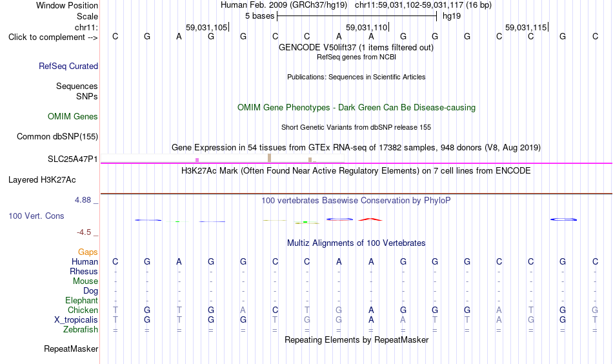Click the Mouse species row label
The image size is (613, 364).
[x=85, y=281]
